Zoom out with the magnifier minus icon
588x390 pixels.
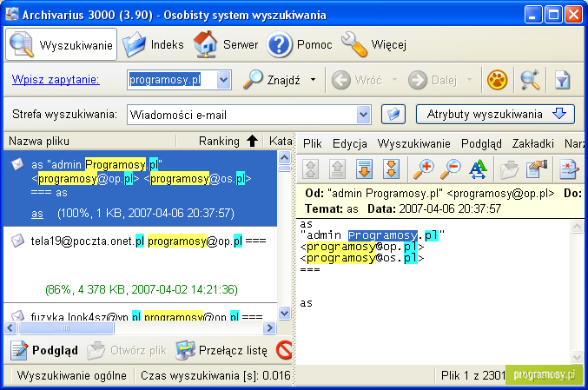tap(451, 169)
